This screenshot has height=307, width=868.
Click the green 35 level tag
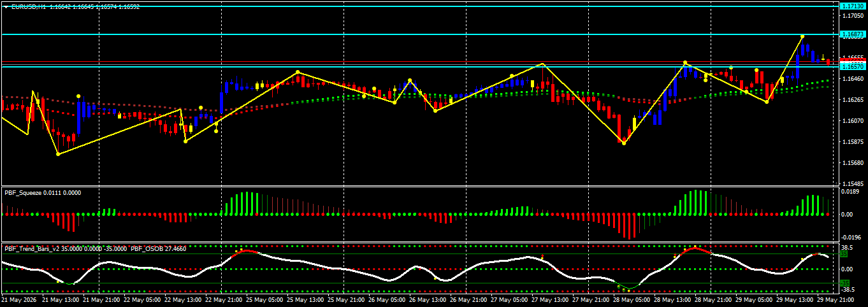[844, 254]
